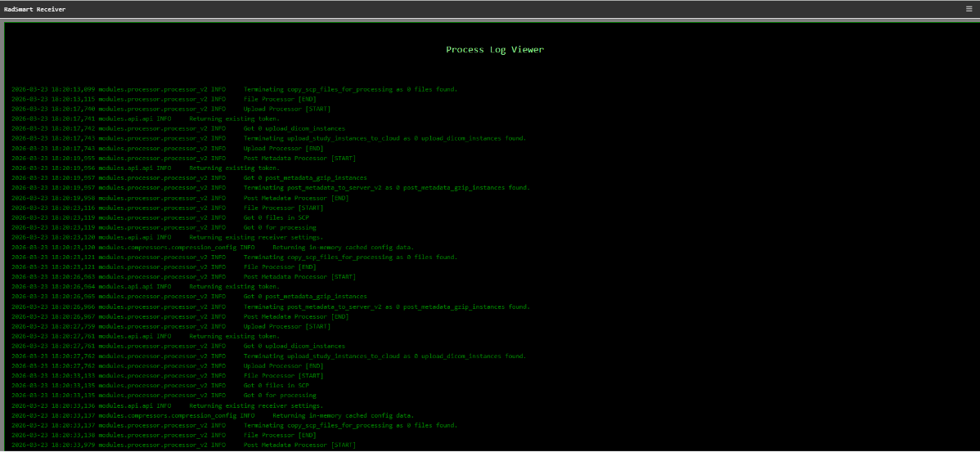The image size is (980, 452).
Task: Select the 18:20:23,120 compression_config cached config line
Action: click(x=213, y=247)
